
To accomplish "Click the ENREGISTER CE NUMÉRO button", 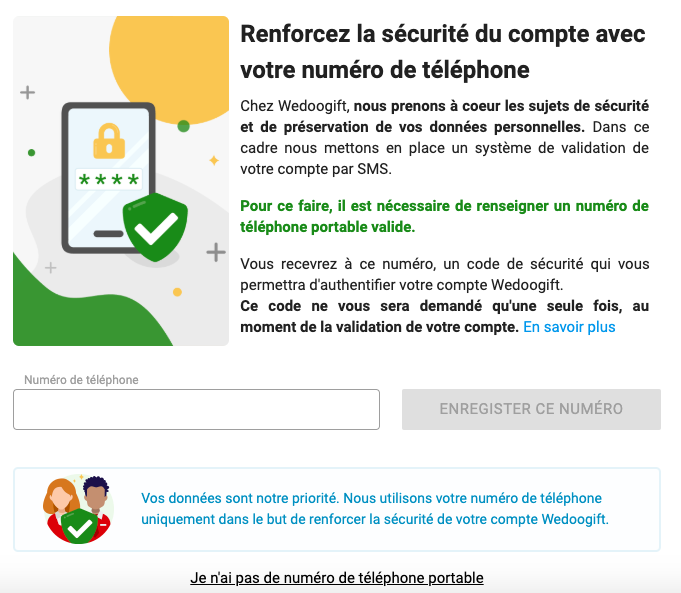I will [531, 409].
